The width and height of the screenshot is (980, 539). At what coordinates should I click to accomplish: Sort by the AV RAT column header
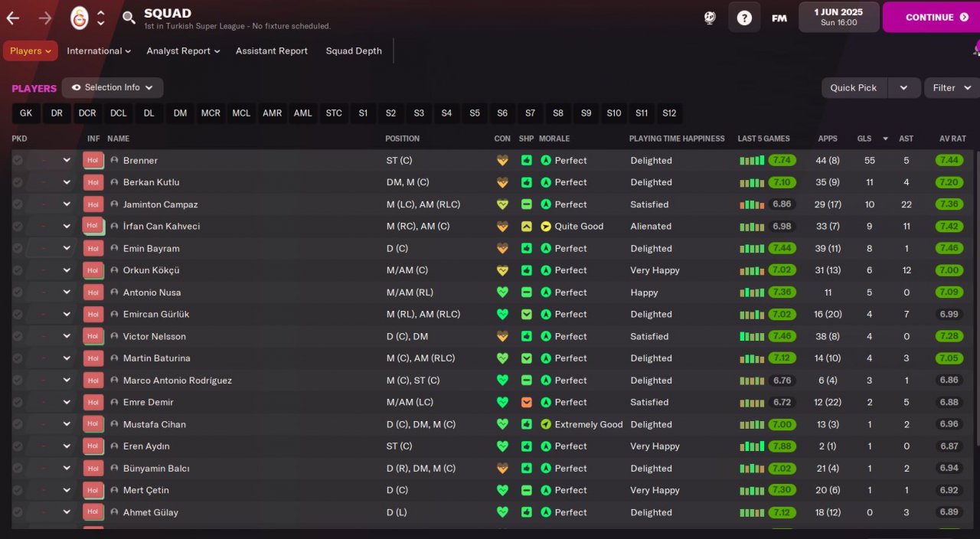point(952,139)
